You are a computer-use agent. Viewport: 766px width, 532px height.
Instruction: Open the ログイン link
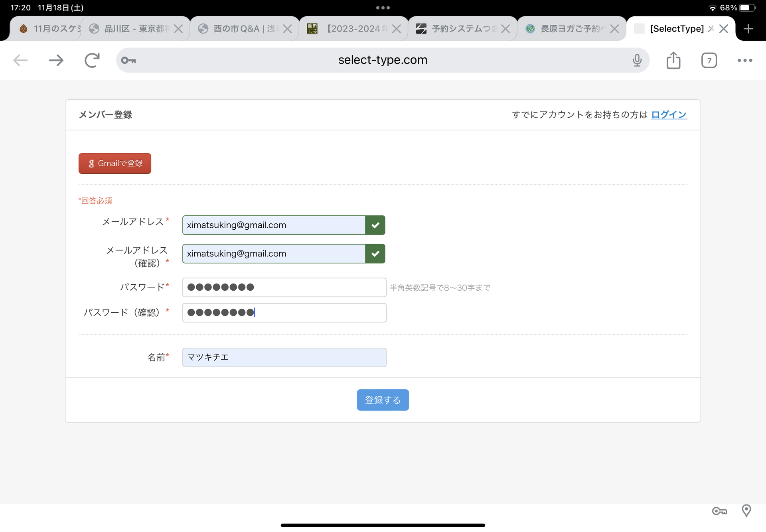tap(669, 115)
